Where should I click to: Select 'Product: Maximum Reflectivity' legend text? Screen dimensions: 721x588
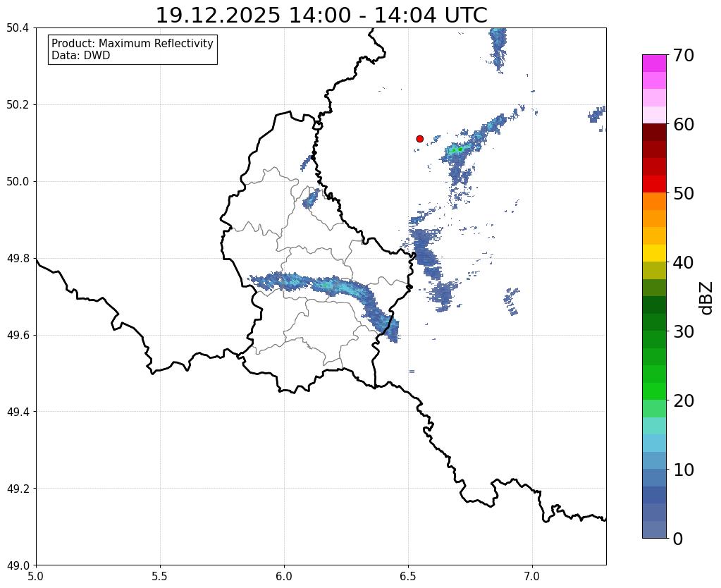tap(133, 43)
